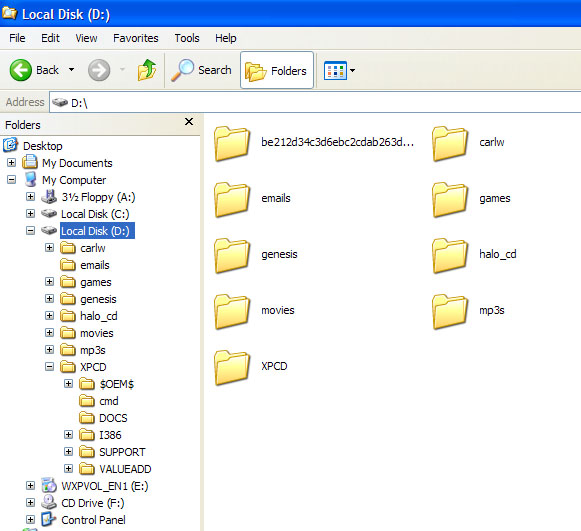The image size is (581, 531).
Task: Expand mp3s tree node
Action: pos(49,350)
